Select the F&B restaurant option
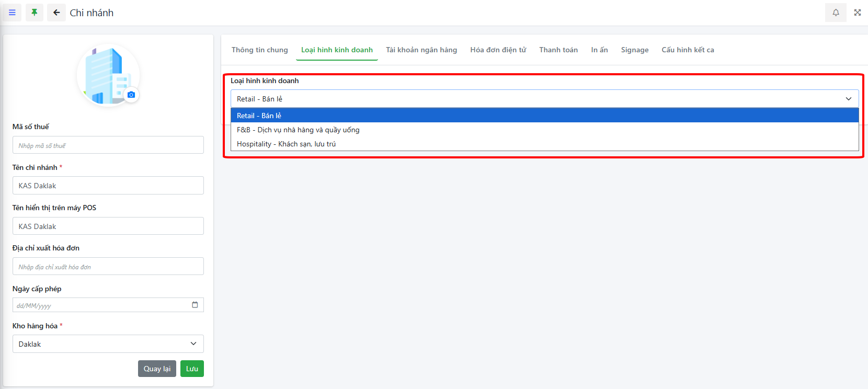The image size is (868, 389). click(x=298, y=130)
